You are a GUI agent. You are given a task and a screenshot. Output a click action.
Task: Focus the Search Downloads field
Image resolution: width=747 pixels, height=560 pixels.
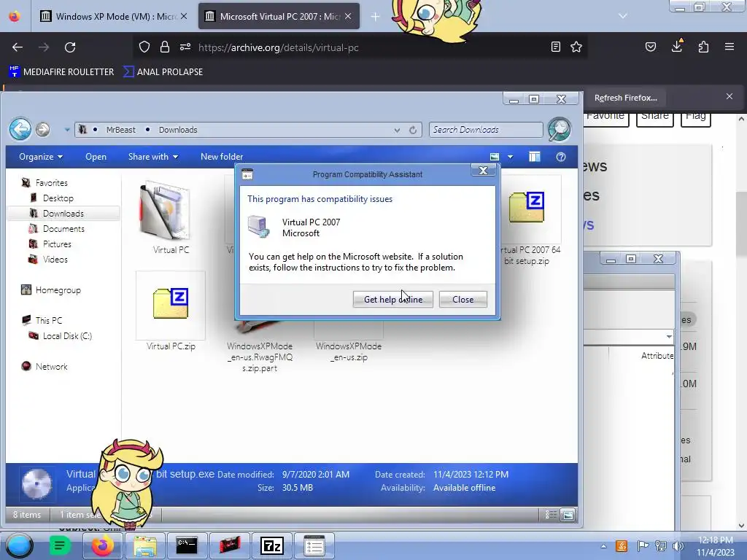[x=485, y=130]
